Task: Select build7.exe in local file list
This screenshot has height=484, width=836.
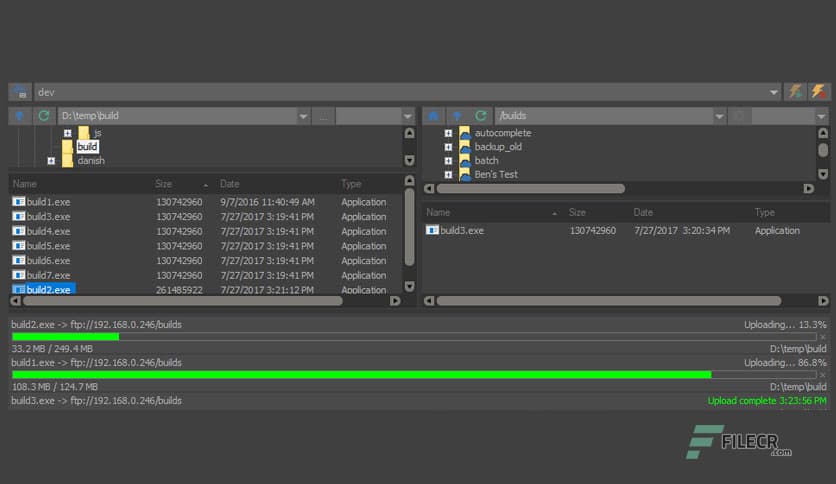Action: point(48,275)
